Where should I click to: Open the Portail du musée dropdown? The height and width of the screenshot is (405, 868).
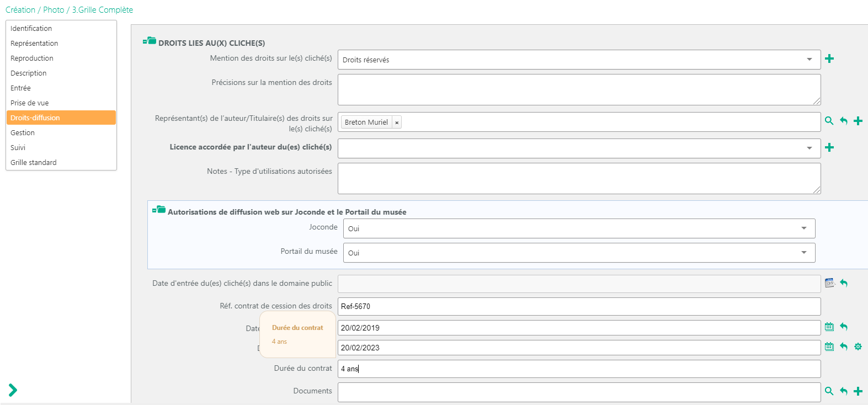point(579,253)
